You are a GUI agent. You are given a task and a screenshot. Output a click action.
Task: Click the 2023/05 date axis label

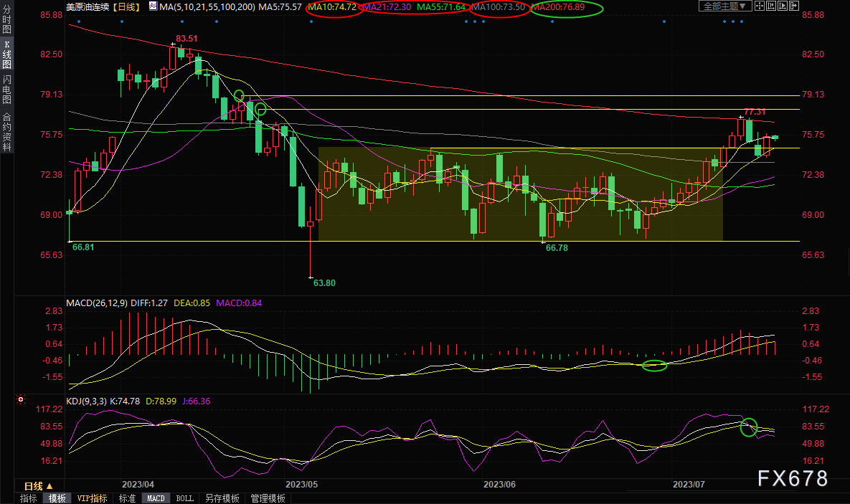point(302,484)
